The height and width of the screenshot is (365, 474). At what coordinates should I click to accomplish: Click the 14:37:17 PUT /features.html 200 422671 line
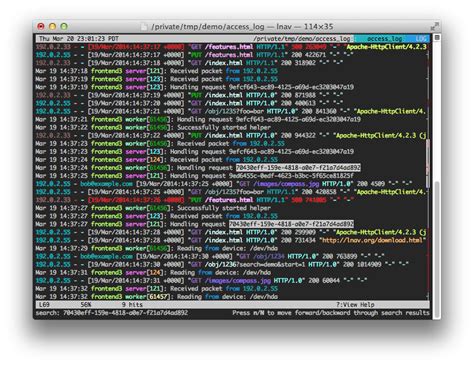[x=194, y=55]
